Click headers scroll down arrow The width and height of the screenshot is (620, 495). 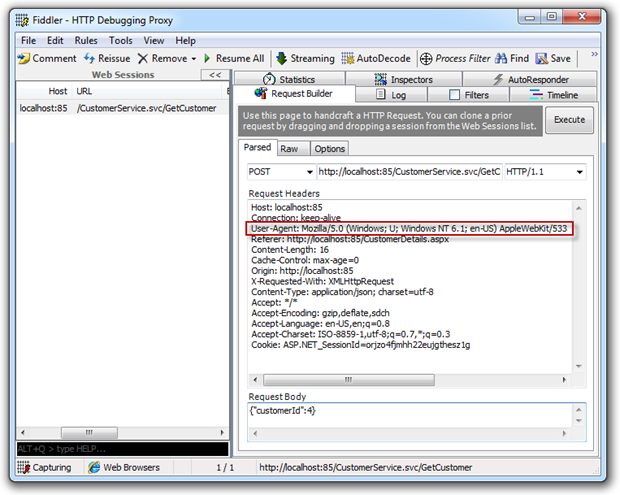tap(578, 366)
